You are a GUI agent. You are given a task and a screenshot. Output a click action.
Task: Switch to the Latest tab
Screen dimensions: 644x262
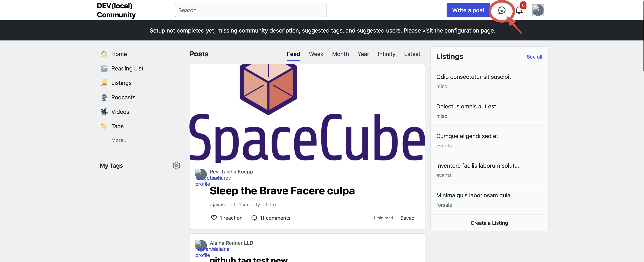412,54
